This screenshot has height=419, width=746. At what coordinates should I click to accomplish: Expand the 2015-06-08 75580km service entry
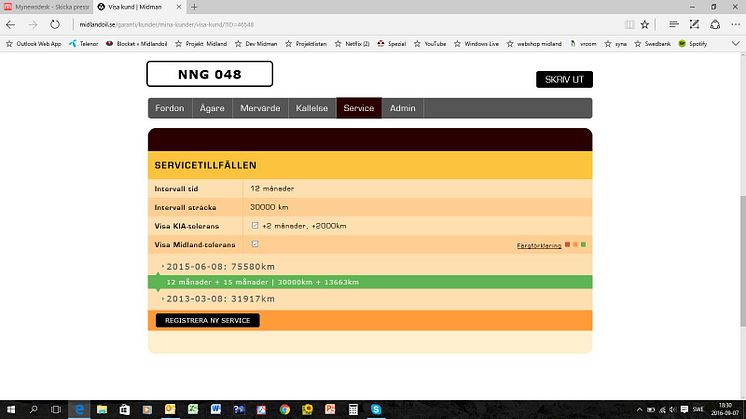218,266
